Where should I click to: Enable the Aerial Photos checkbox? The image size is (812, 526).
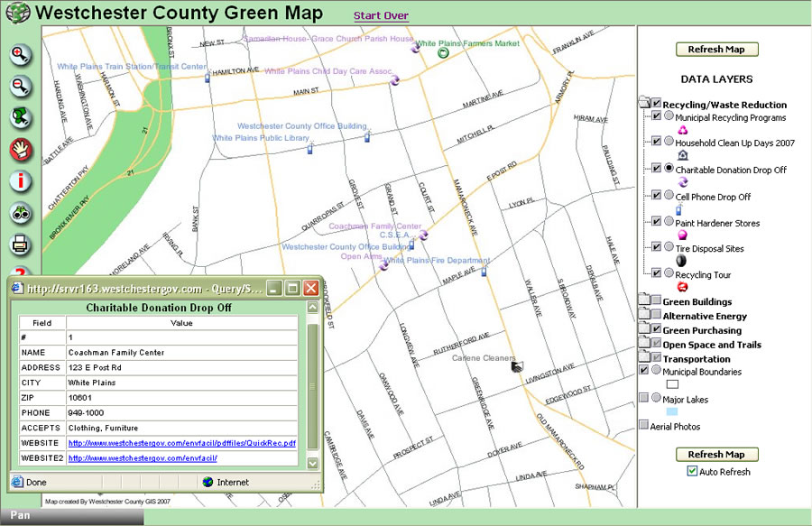[643, 425]
